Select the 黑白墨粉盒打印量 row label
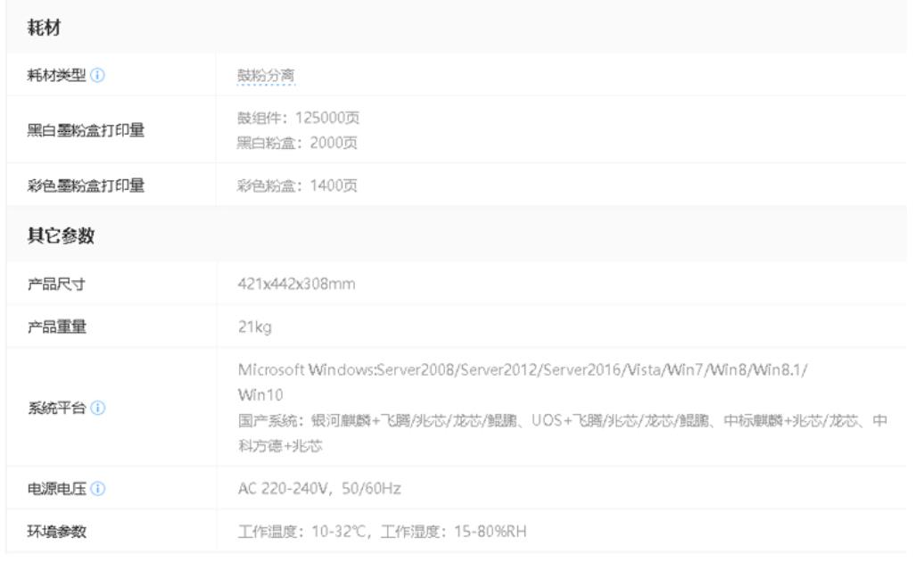 87,130
